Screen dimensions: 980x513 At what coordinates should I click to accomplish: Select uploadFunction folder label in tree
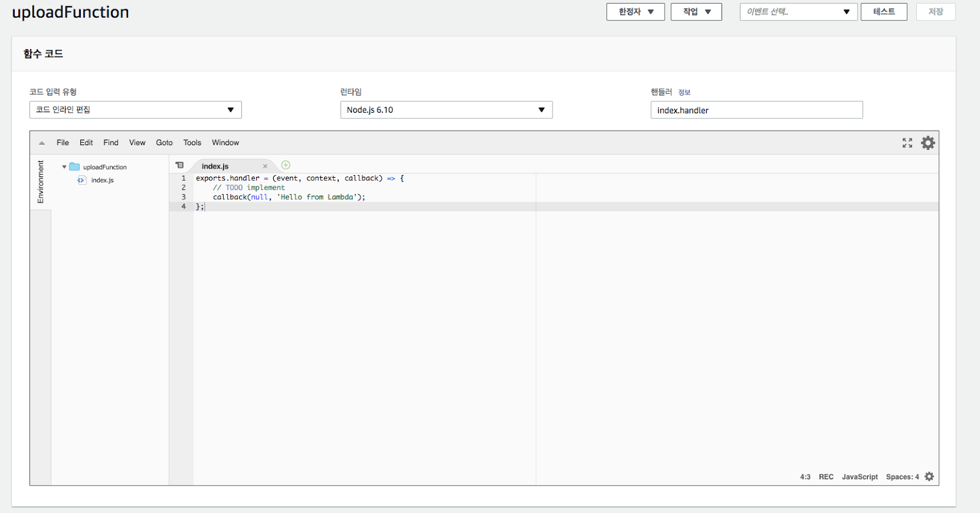[x=105, y=167]
